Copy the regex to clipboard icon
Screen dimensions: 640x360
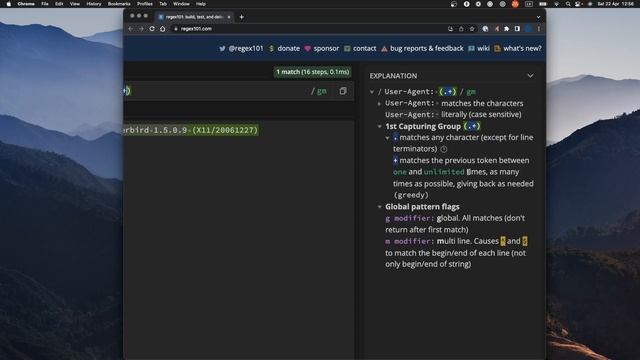343,91
